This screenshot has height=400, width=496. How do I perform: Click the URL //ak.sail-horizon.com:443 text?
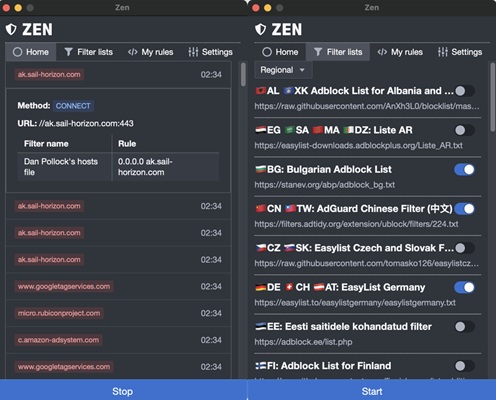click(75, 124)
